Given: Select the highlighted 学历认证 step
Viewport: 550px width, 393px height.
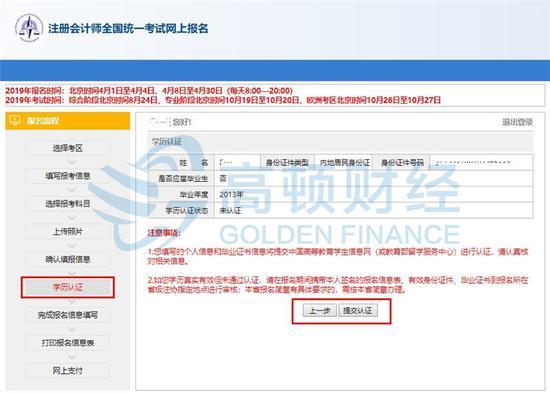Looking at the screenshot, I should point(67,287).
